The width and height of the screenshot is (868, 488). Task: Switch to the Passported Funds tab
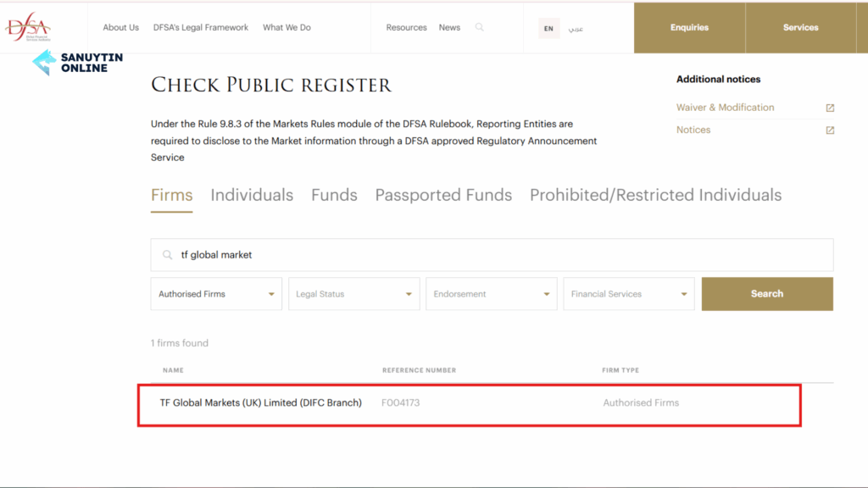(443, 196)
